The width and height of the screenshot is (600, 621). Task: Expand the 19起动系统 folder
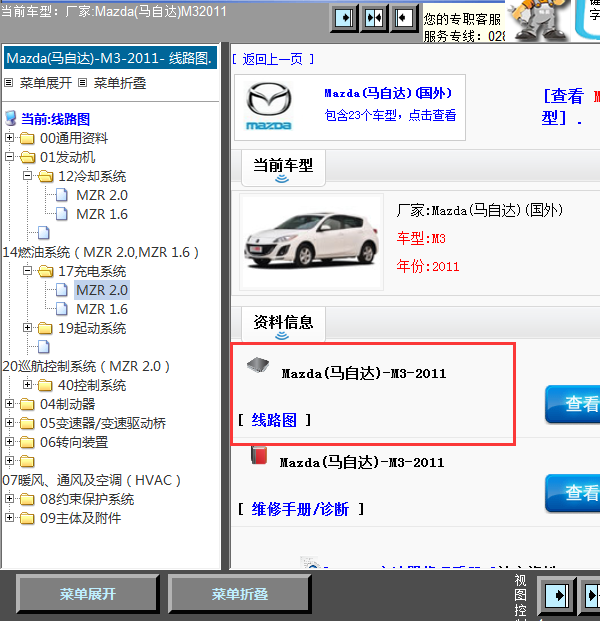pyautogui.click(x=28, y=328)
